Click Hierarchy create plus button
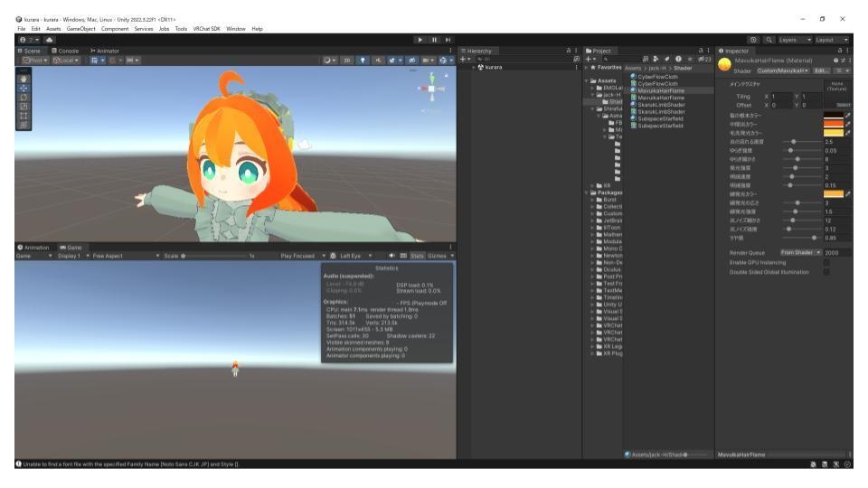 (463, 60)
